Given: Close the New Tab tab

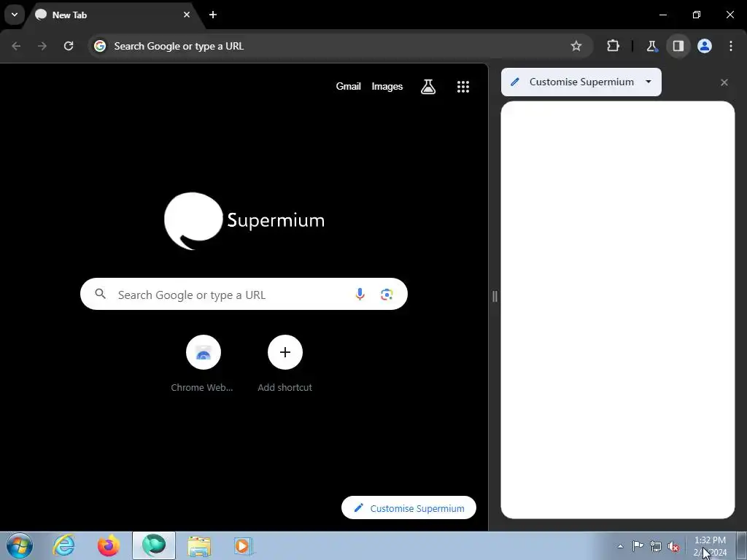Looking at the screenshot, I should 187,15.
